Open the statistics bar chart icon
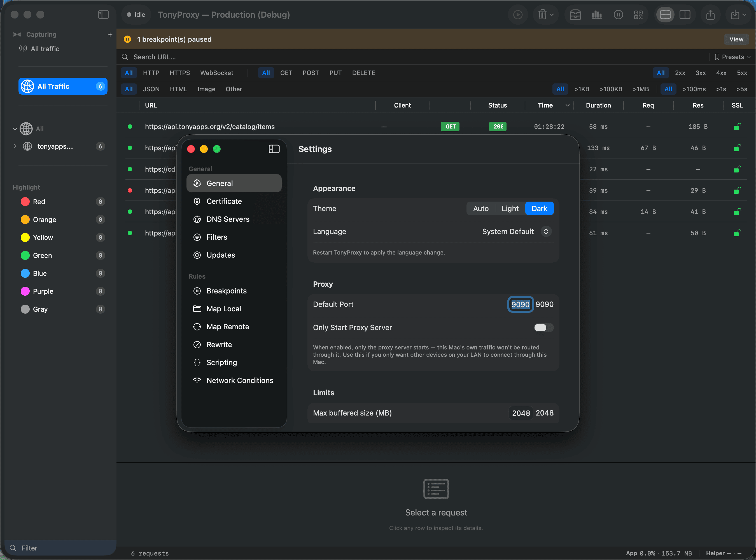Viewport: 756px width, 560px height. [596, 15]
